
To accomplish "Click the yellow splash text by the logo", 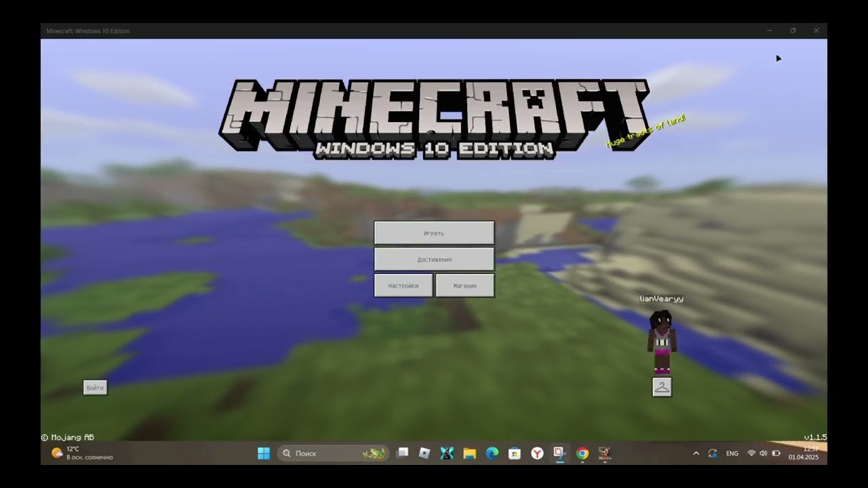I will 646,131.
